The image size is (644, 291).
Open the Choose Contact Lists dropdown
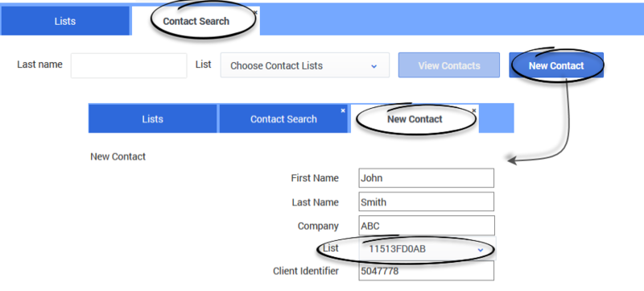(x=305, y=65)
